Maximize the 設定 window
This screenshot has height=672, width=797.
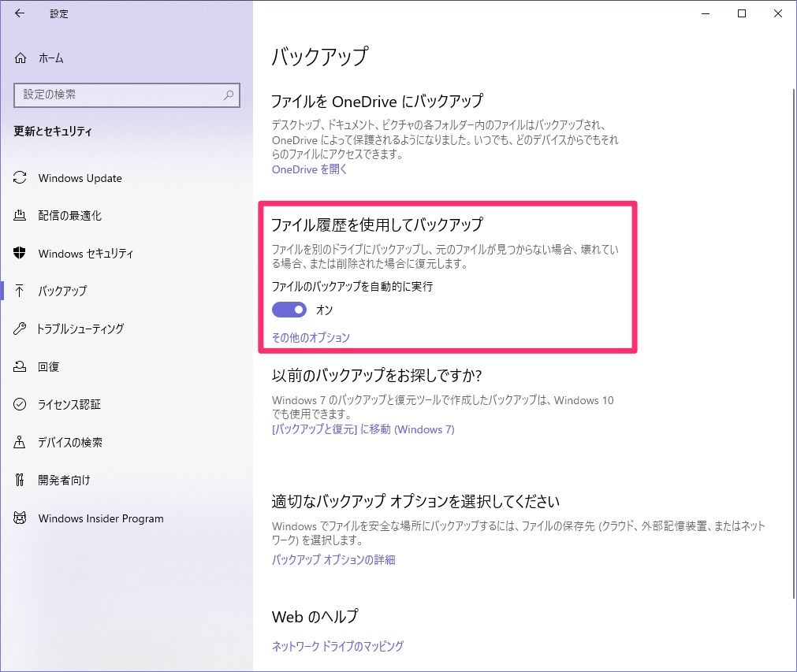point(742,13)
